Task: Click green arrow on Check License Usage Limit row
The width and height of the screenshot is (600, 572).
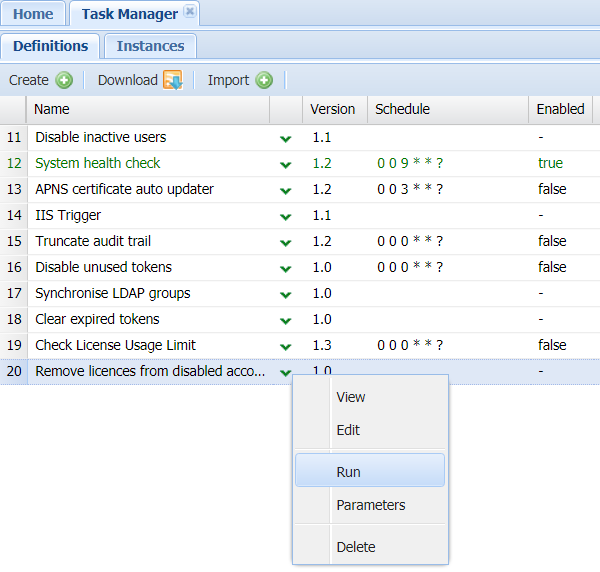Action: (286, 346)
